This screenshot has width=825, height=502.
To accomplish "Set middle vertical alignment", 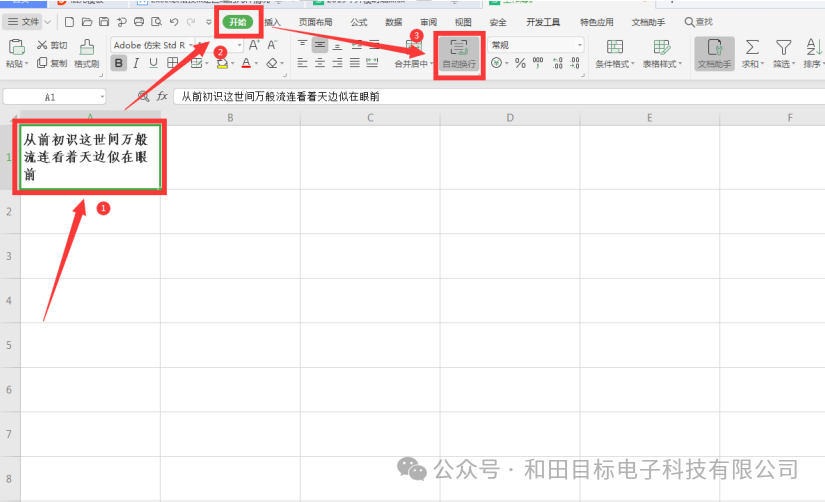I will 319,45.
